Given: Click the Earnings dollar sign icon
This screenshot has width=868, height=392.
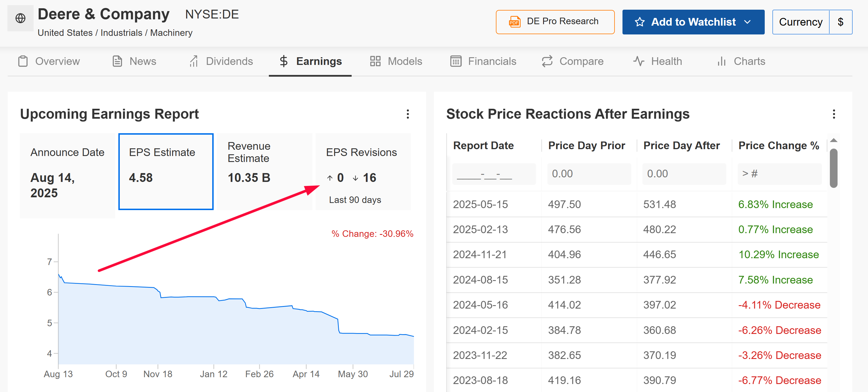Looking at the screenshot, I should pyautogui.click(x=284, y=61).
